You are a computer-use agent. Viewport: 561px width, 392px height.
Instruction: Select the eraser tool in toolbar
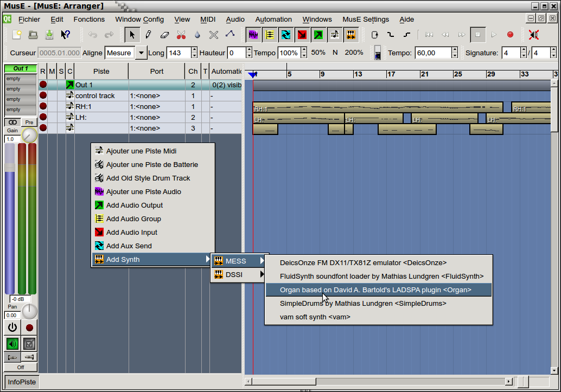pos(165,35)
